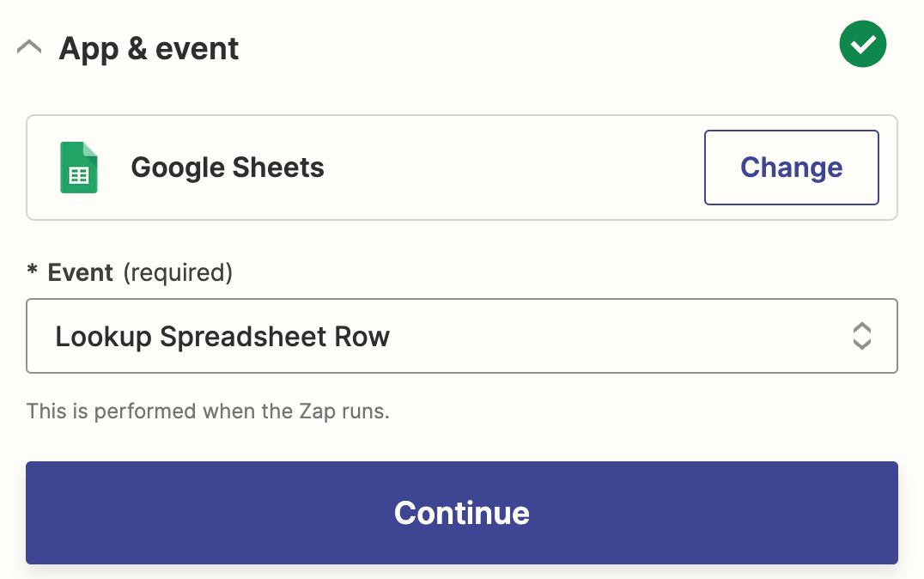Viewport: 924px width, 579px height.
Task: Click the Event field label
Action: click(80, 273)
